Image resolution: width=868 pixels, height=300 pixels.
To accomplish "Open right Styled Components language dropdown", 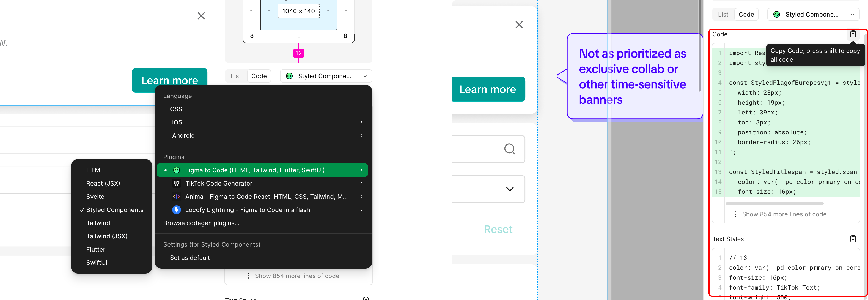I will (813, 15).
